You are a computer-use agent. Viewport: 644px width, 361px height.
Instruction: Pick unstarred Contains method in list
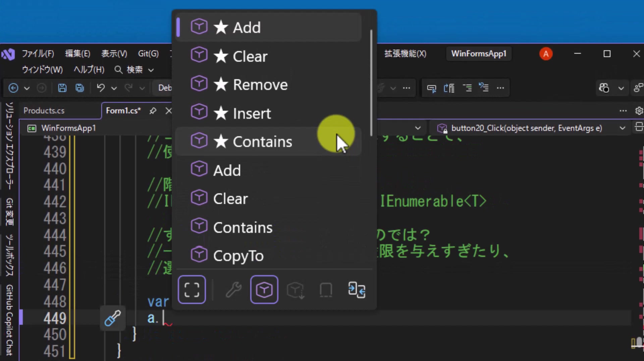pos(268,227)
